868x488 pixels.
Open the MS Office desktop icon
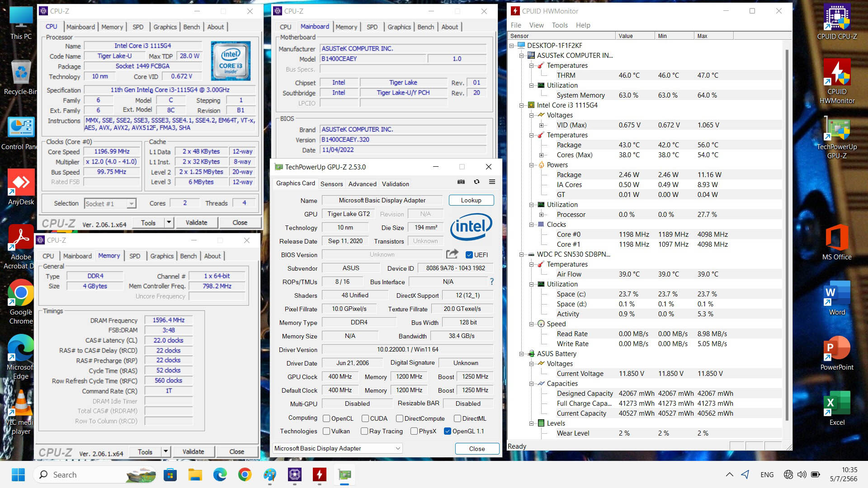(837, 242)
